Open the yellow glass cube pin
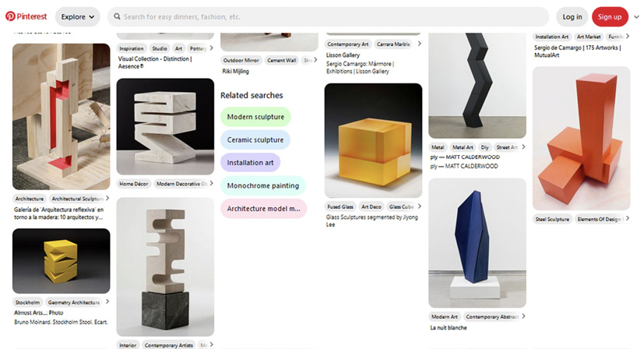Screen dimensions: 644x349 pos(373,140)
